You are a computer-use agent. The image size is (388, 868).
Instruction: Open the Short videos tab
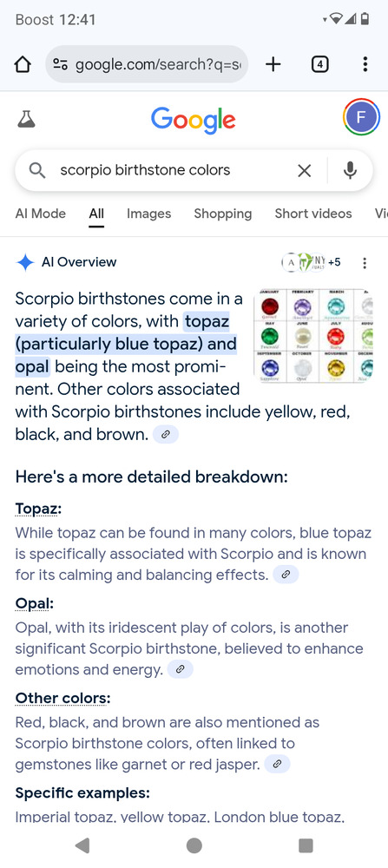[313, 214]
